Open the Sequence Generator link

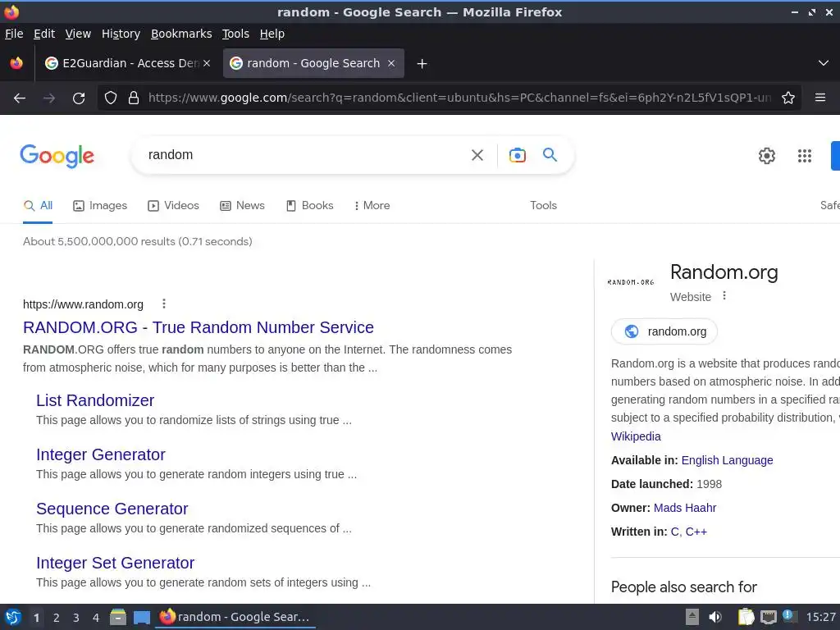pos(112,509)
